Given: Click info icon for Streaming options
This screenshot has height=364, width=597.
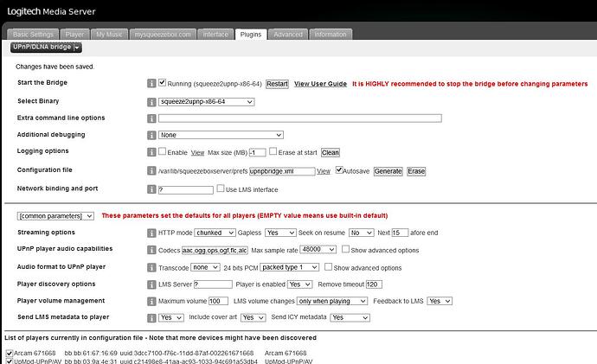Looking at the screenshot, I should (151, 233).
